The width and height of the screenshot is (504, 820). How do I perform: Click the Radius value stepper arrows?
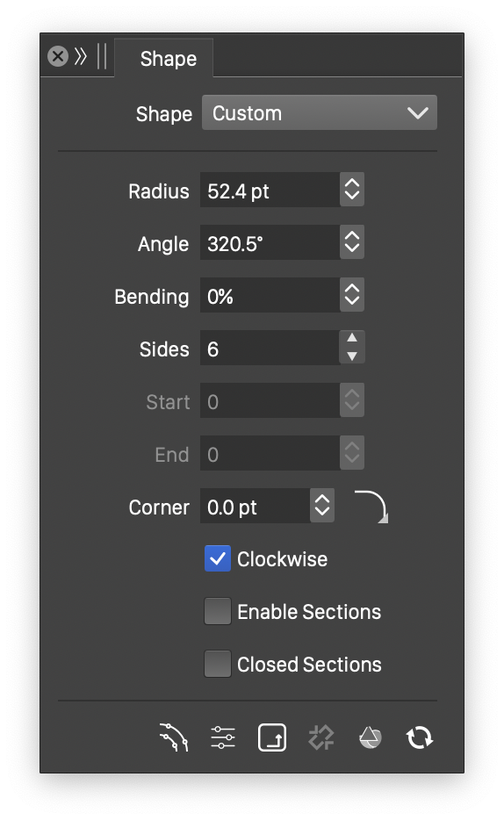coord(352,190)
